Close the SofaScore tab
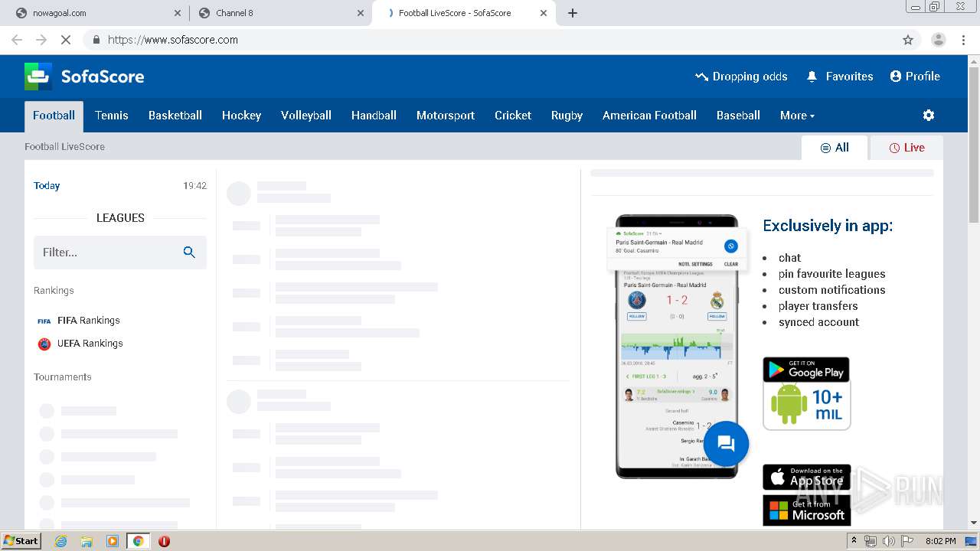Image resolution: width=980 pixels, height=551 pixels. 544,13
